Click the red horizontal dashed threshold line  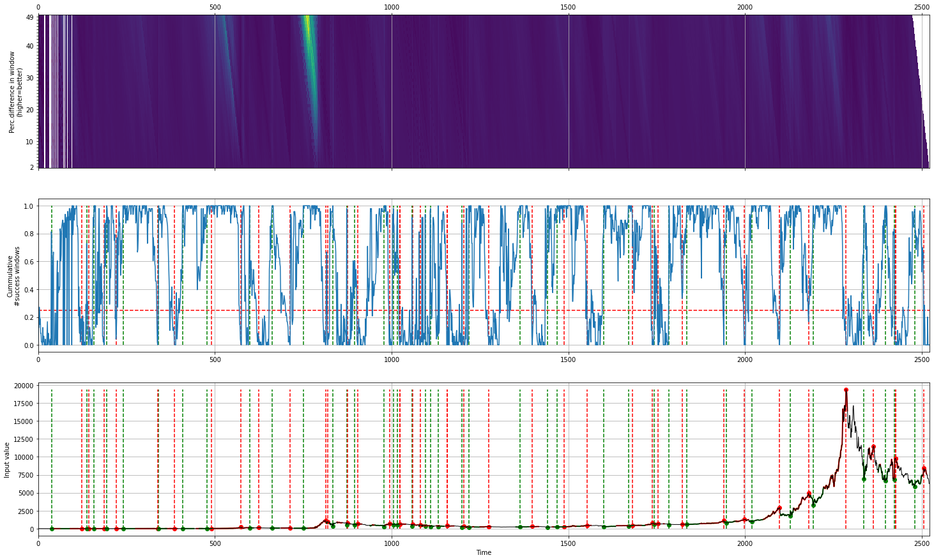pyautogui.click(x=484, y=310)
